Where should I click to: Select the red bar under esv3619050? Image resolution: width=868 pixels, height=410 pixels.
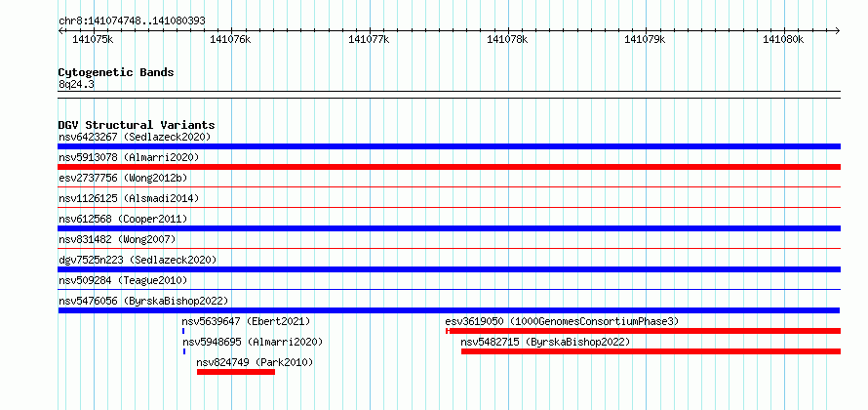pos(644,331)
